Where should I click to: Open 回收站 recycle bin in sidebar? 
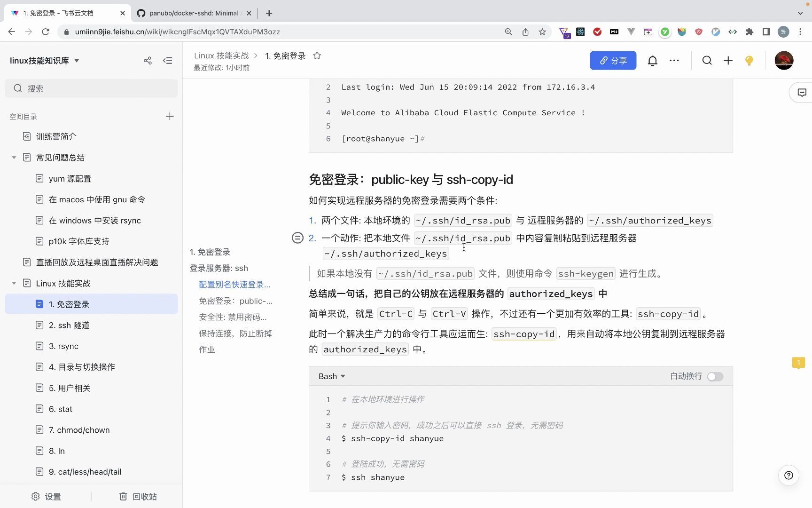pos(138,496)
